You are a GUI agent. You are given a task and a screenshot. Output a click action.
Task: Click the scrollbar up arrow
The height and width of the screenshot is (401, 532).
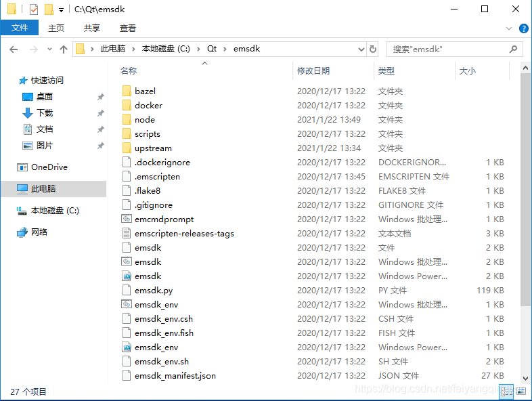[525, 68]
